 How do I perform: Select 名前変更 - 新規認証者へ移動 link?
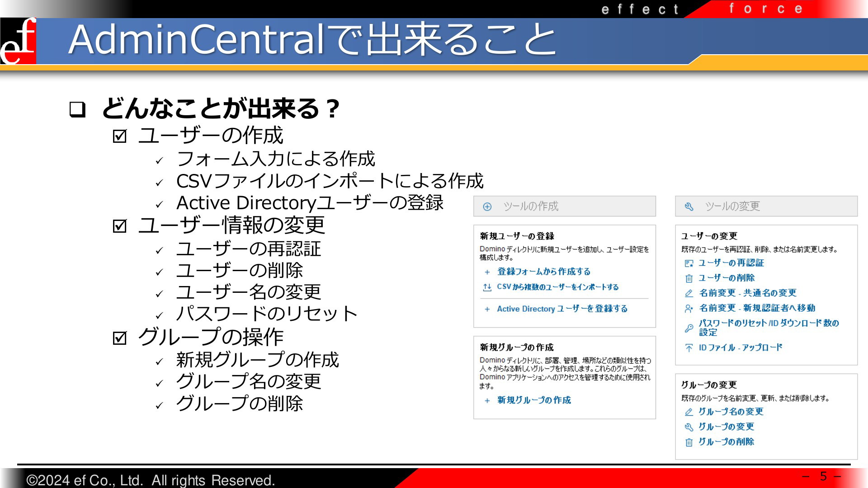click(757, 308)
